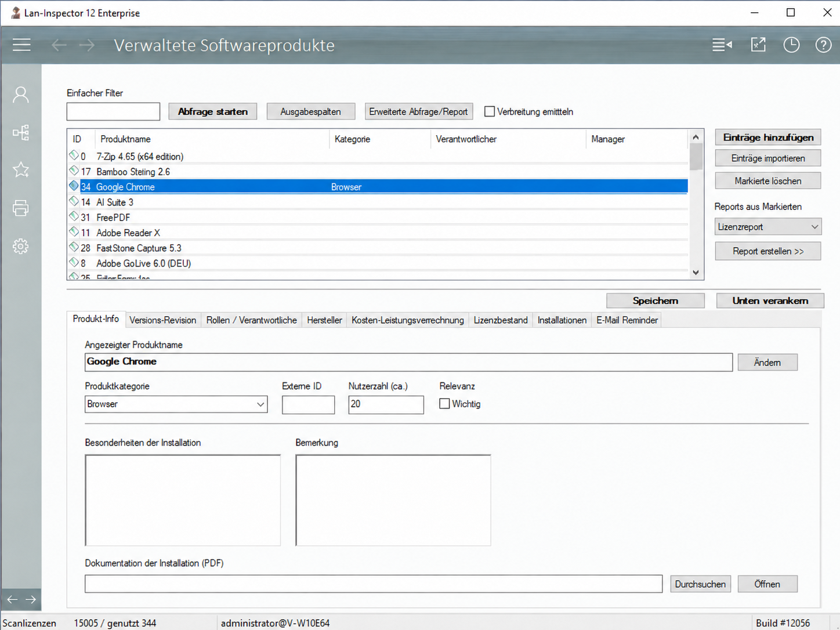This screenshot has height=630, width=840.
Task: Open the hamburger main menu
Action: (21, 45)
